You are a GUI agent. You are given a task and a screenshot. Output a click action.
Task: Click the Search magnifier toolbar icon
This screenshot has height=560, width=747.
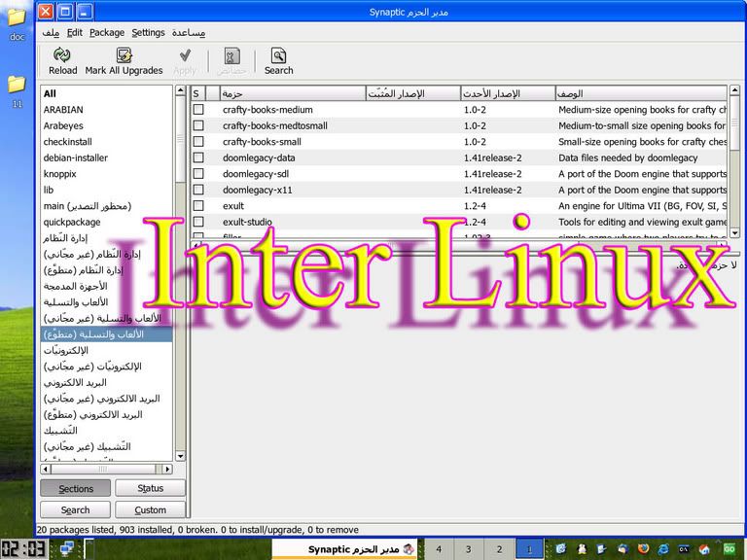point(279,55)
